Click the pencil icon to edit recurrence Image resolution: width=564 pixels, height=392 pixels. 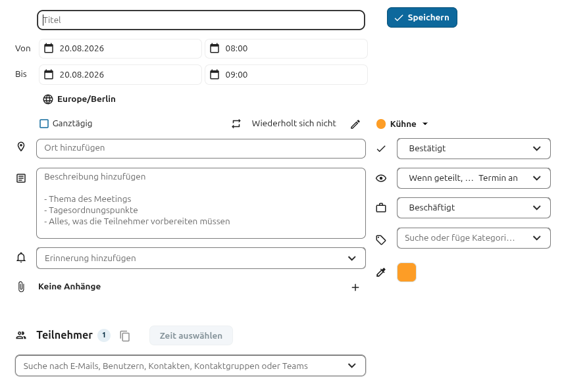pos(355,124)
